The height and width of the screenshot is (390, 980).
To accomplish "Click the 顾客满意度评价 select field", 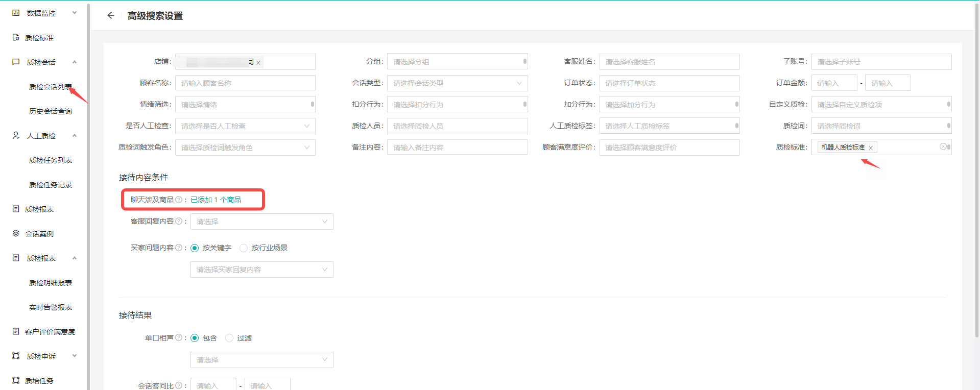I will (x=670, y=147).
